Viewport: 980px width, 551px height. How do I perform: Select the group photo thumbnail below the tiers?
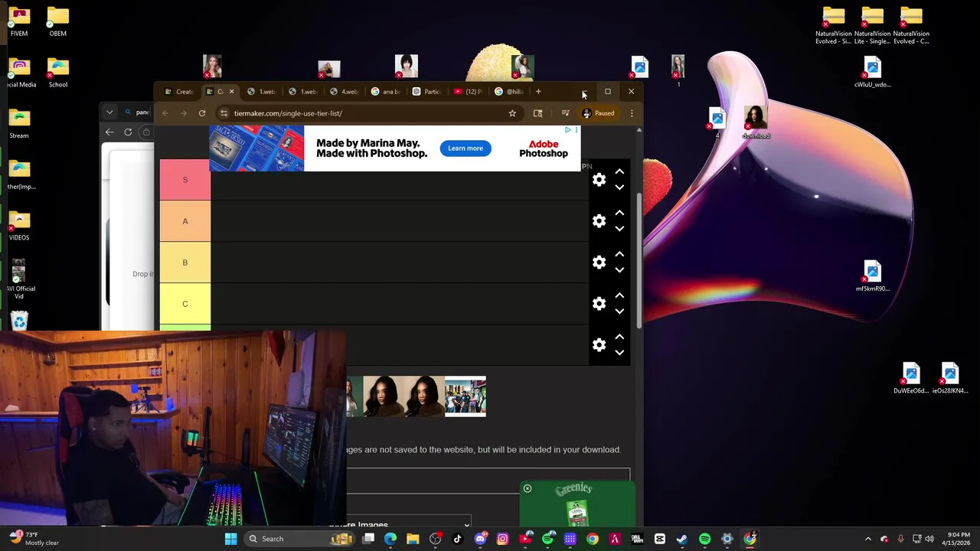coord(465,396)
